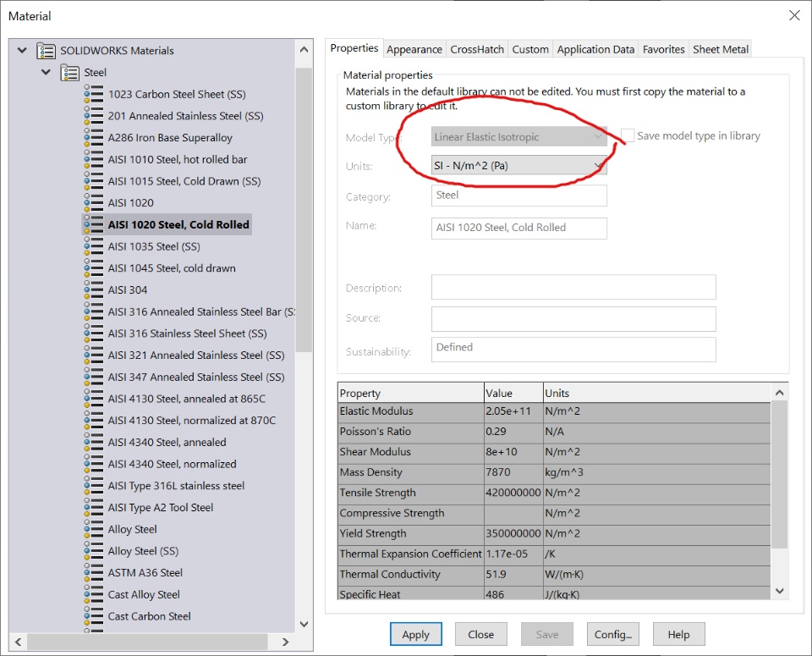Click the Name field
Viewport: 812px width, 656px height.
coord(518,228)
